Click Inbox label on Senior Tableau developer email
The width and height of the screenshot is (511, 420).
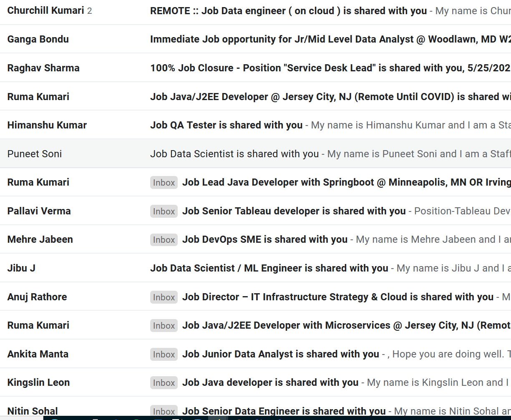[x=164, y=211]
